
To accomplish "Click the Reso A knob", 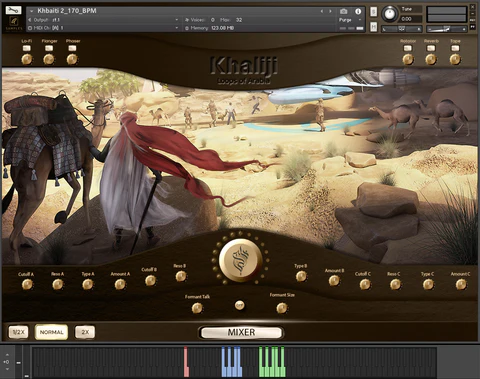I will point(58,284).
